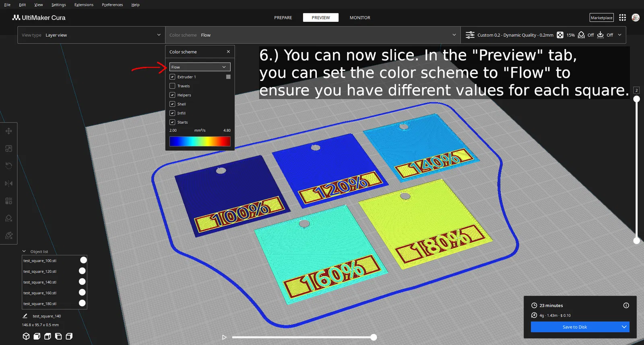Click the upper layer slider handle
644x345 pixels.
point(636,99)
